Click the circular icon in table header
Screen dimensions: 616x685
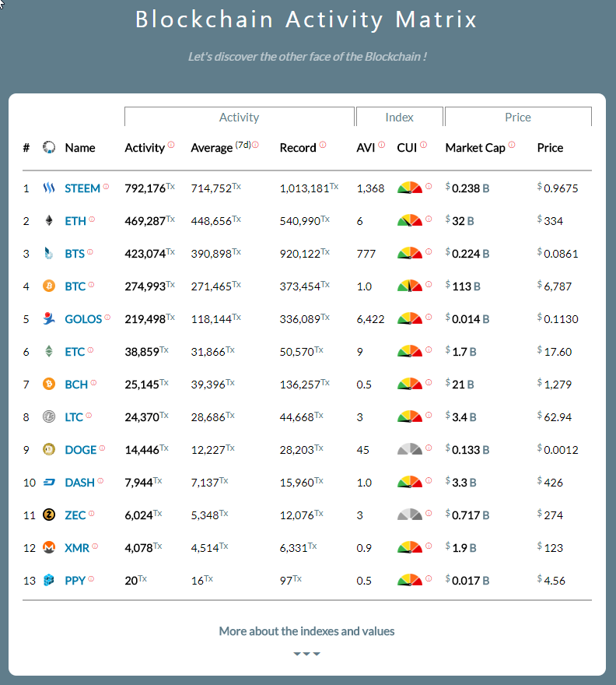[49, 147]
